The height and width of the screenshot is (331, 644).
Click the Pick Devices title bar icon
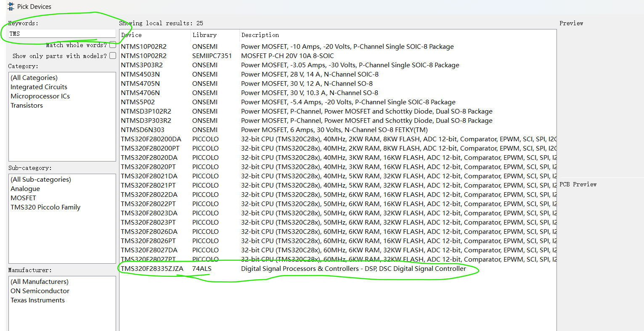(11, 6)
